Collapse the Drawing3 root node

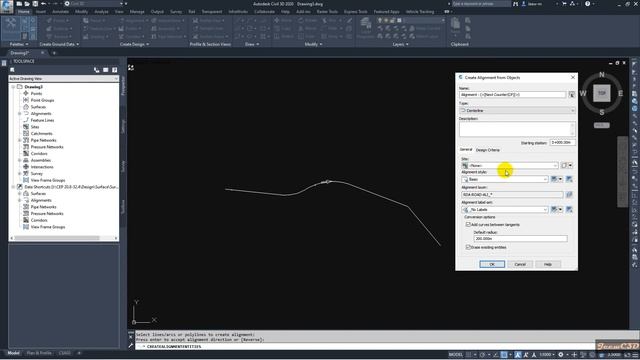coord(13,87)
